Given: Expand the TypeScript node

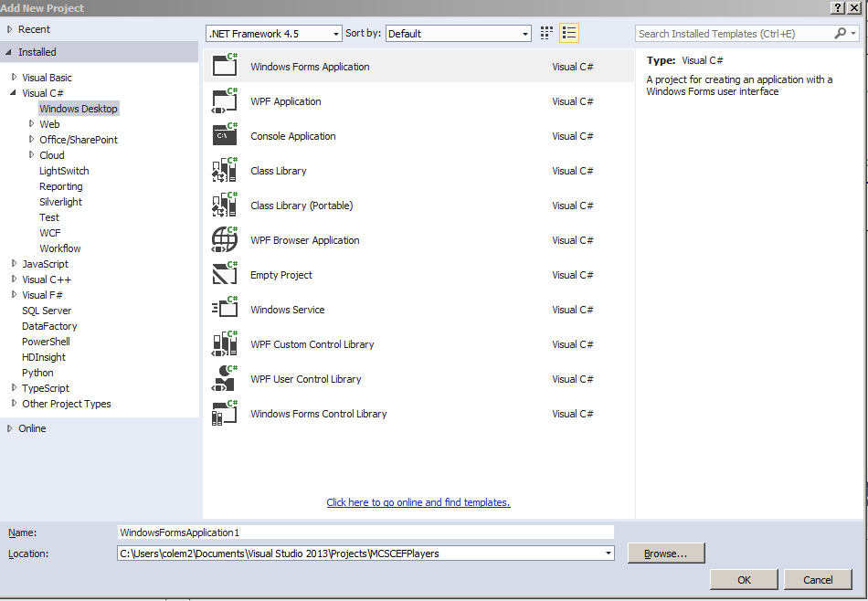Looking at the screenshot, I should pyautogui.click(x=14, y=387).
